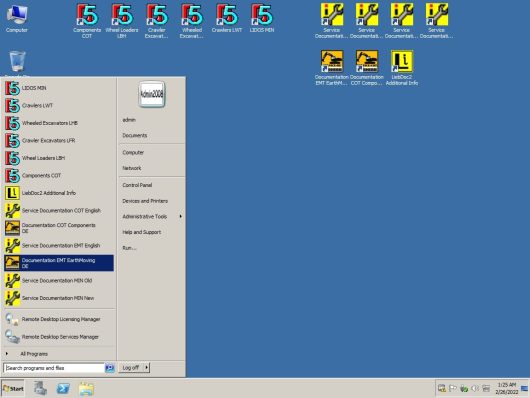
Task: Select the LIDOS MIN desktop shortcut
Action: pyautogui.click(x=262, y=19)
